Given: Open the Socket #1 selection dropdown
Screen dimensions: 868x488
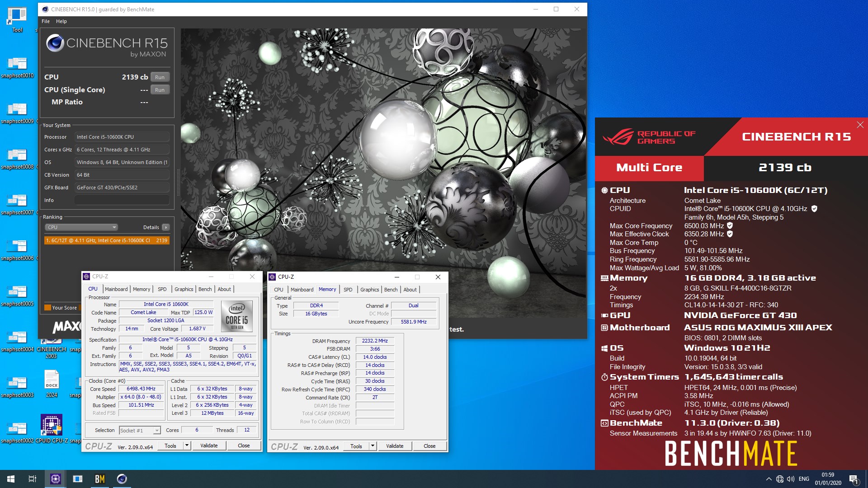Looking at the screenshot, I should 140,430.
